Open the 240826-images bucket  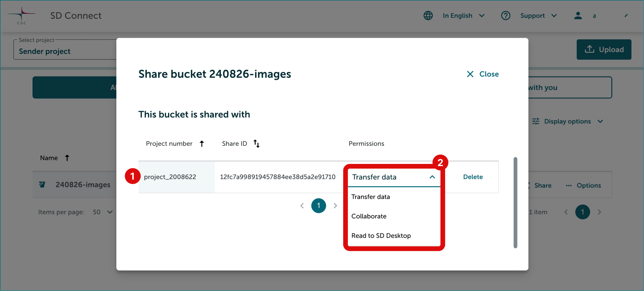pyautogui.click(x=83, y=185)
